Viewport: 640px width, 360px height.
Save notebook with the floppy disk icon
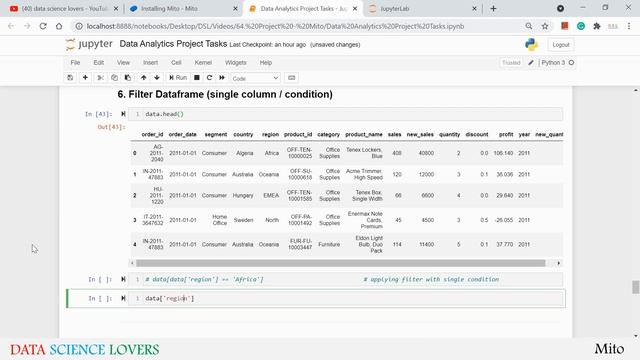[70, 78]
